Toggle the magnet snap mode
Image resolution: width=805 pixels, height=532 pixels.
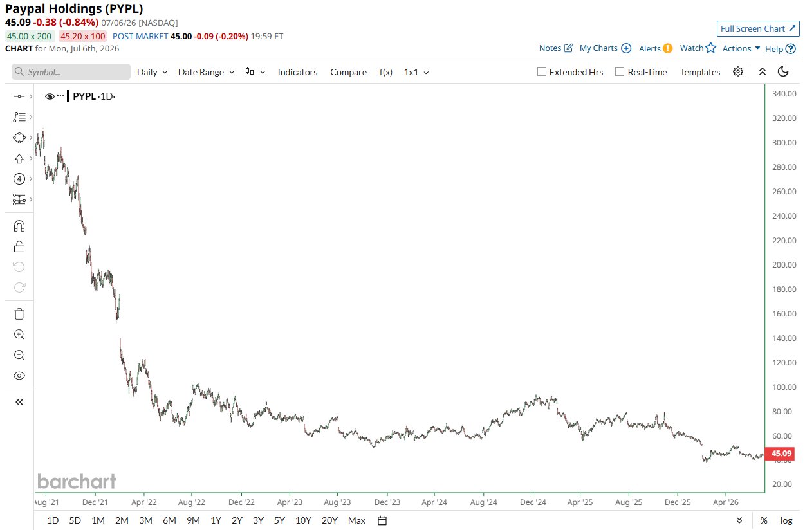pyautogui.click(x=19, y=226)
